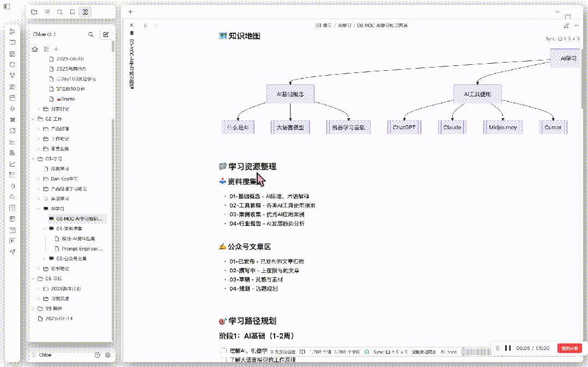Open the tab list dropdown arrow
This screenshot has width=588, height=367.
point(557,12)
